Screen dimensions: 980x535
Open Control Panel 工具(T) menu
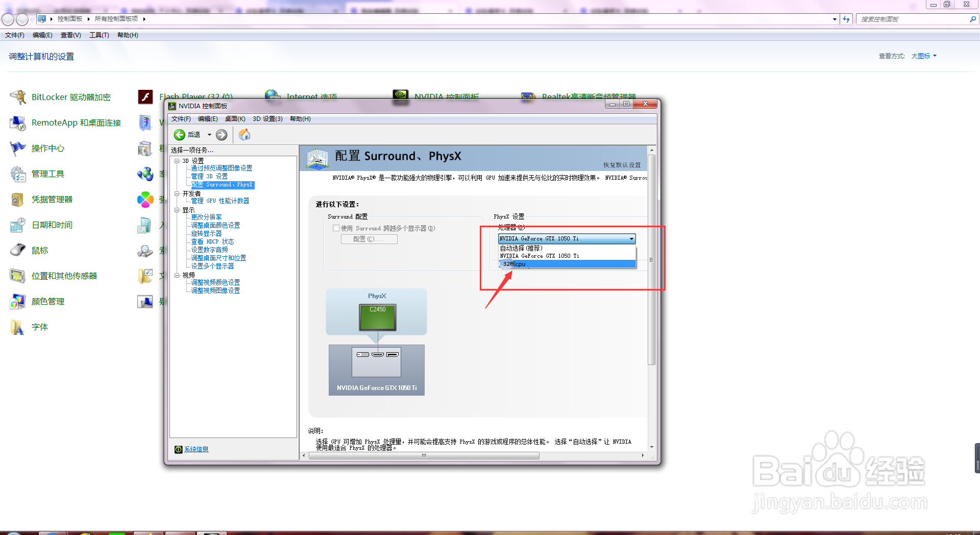99,35
